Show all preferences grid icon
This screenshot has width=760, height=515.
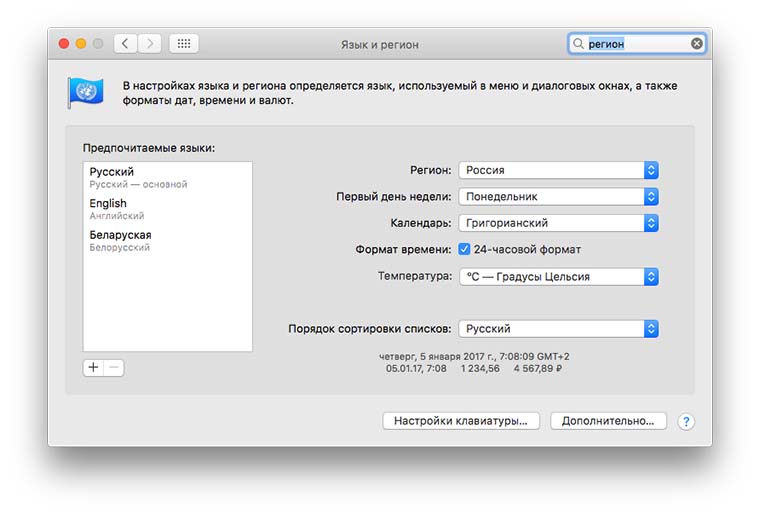[x=184, y=44]
